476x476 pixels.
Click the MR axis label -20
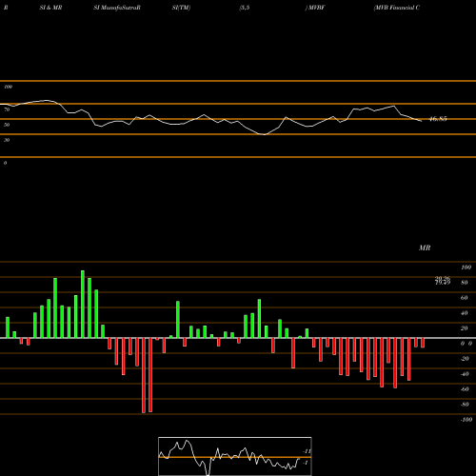click(465, 359)
